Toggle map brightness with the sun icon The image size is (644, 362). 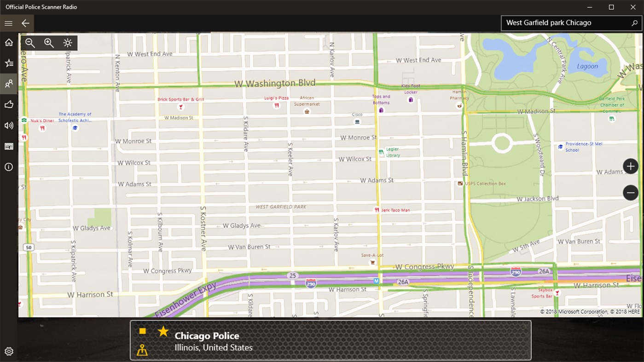click(67, 42)
